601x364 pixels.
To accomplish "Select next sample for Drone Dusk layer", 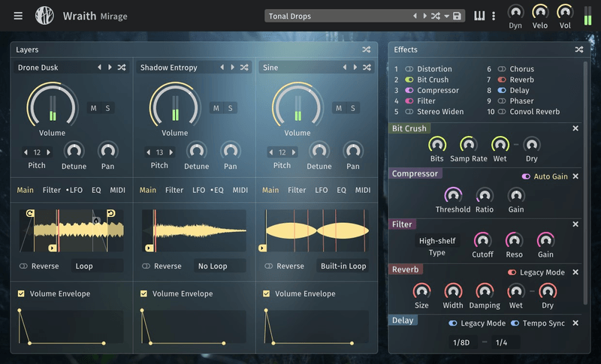I will tap(110, 68).
